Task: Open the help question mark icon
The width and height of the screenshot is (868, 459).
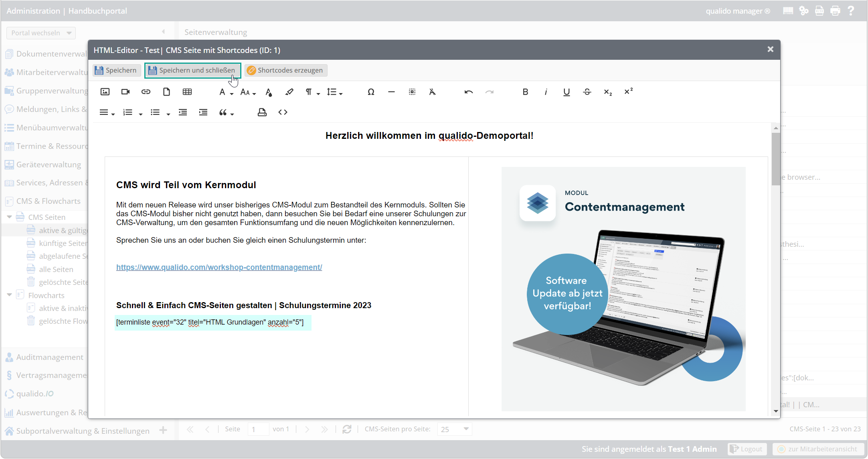Action: pyautogui.click(x=851, y=11)
